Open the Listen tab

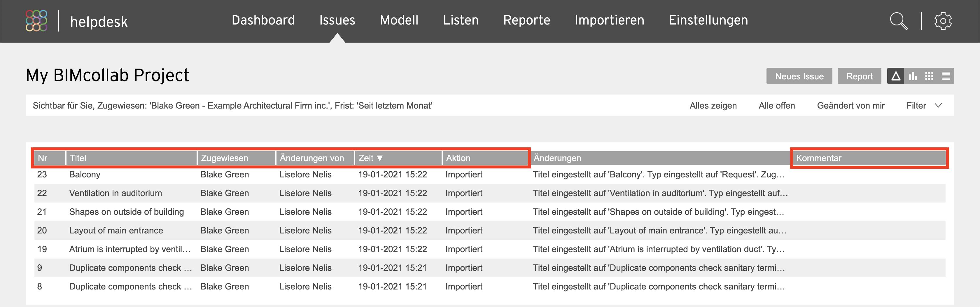pos(460,20)
